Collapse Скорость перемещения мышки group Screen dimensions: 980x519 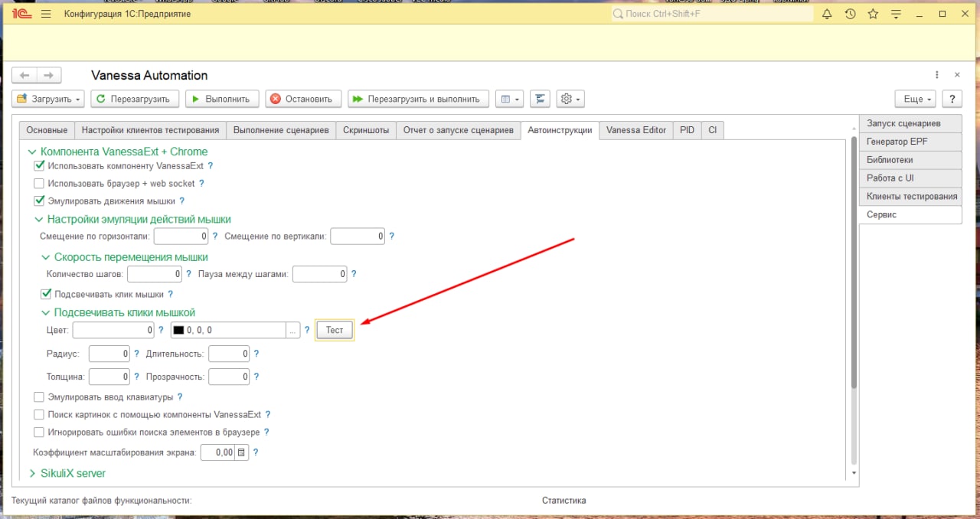click(x=46, y=257)
